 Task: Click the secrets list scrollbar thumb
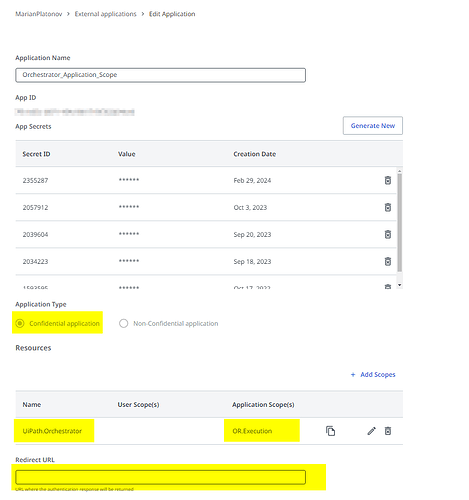tap(400, 223)
